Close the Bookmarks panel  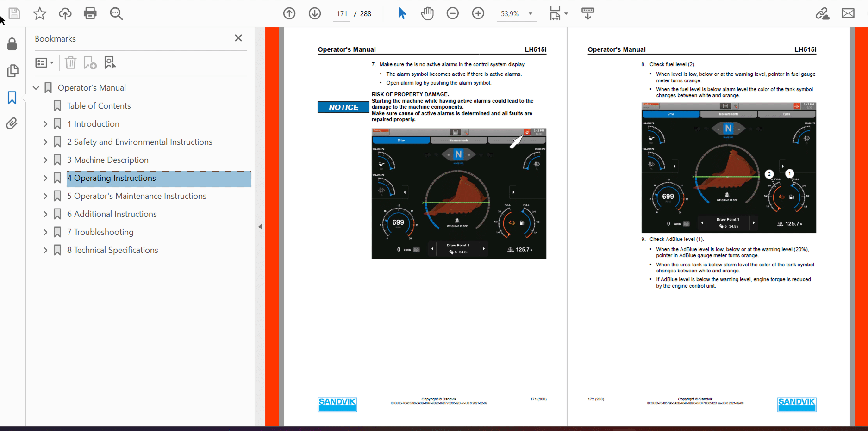pyautogui.click(x=238, y=38)
